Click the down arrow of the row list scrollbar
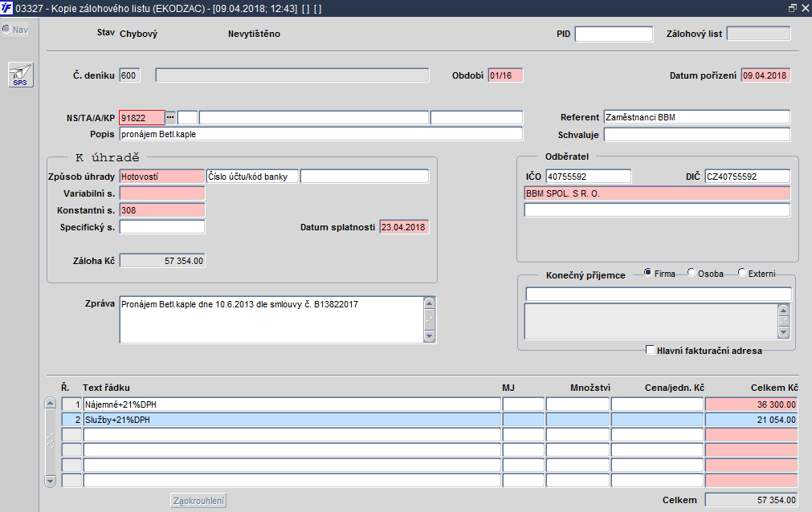 pyautogui.click(x=51, y=481)
